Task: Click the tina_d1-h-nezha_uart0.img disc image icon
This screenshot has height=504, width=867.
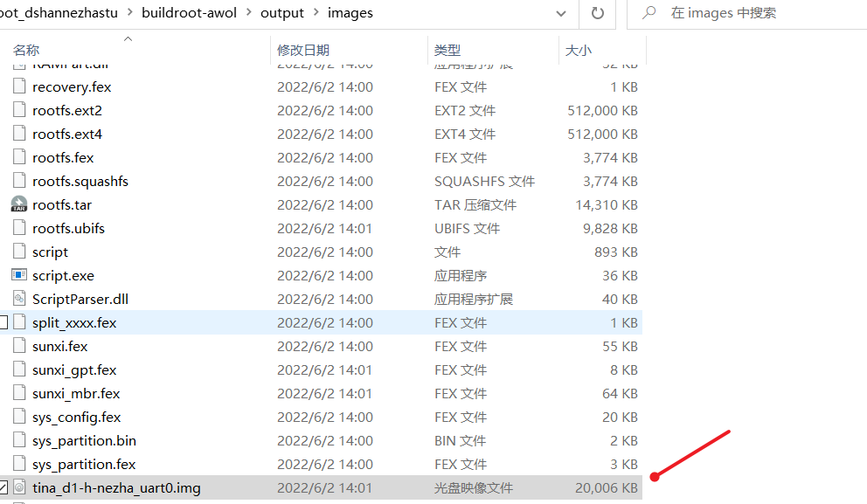Action: pos(19,487)
